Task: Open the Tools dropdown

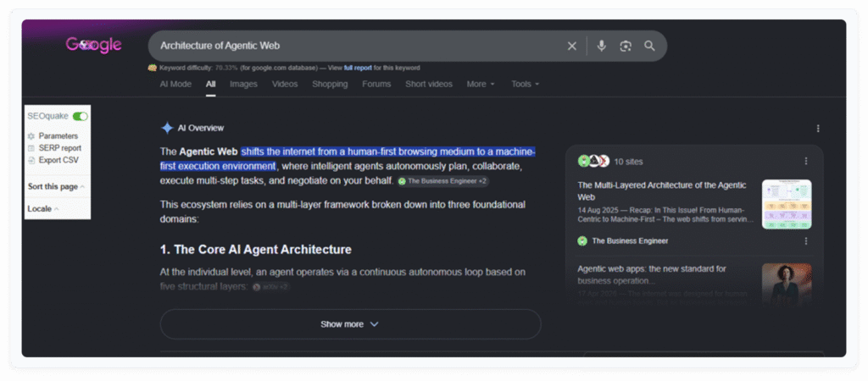Action: (525, 84)
